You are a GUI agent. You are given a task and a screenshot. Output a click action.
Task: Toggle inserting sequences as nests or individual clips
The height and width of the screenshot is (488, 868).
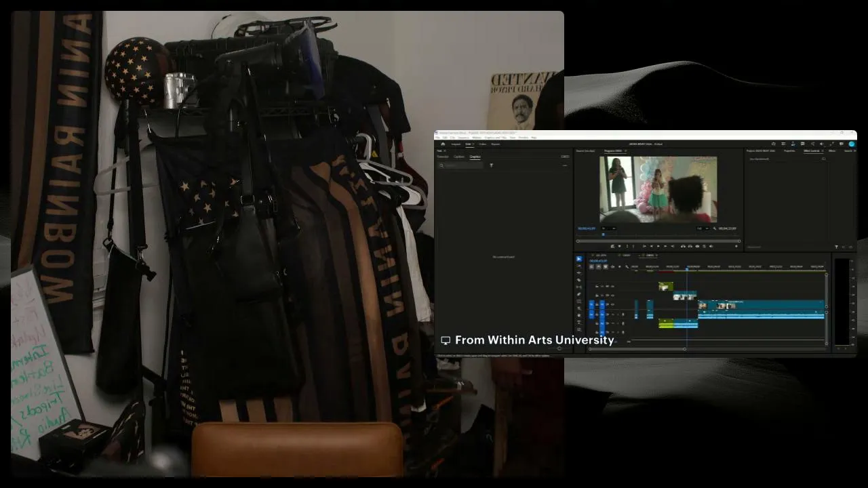[x=591, y=266]
